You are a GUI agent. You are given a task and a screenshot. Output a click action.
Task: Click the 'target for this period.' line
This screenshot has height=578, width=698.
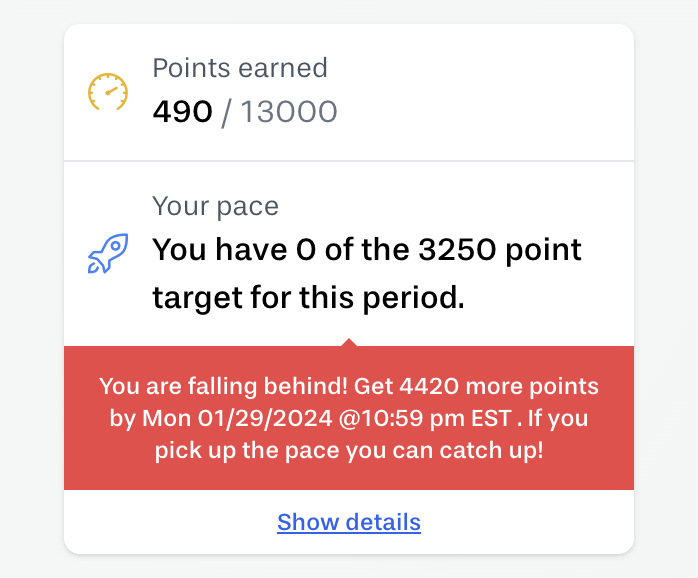(308, 297)
